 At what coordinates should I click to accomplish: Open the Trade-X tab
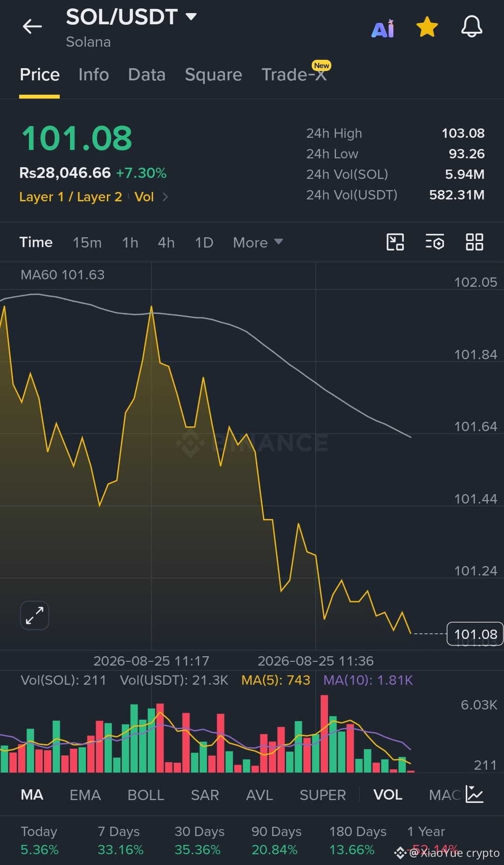(x=294, y=75)
